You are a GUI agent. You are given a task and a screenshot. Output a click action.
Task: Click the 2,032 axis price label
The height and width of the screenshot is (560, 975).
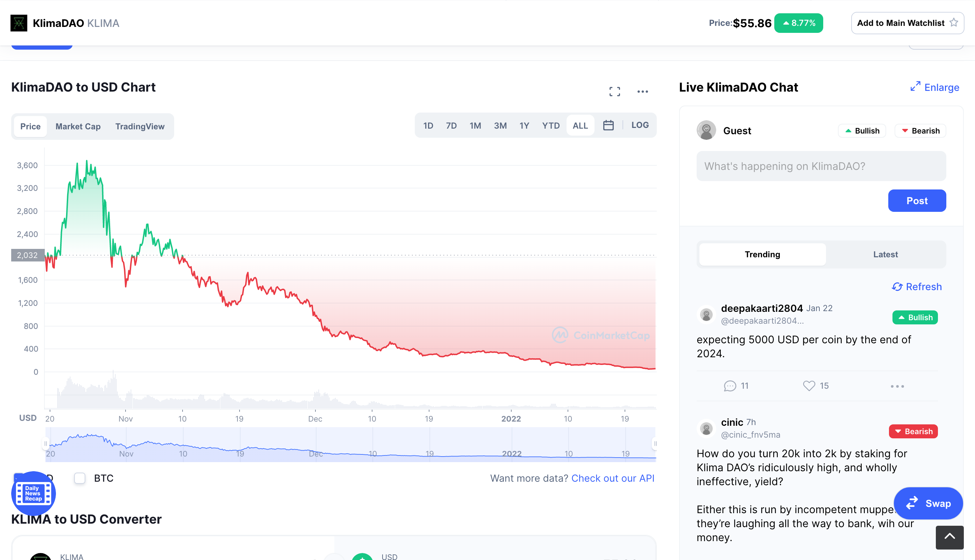[27, 255]
